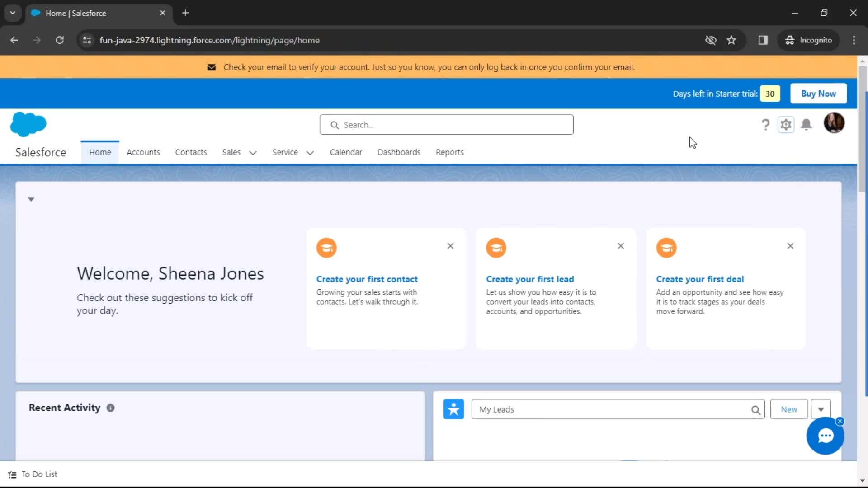Click the 'Recent Activity' heading
The width and height of the screenshot is (868, 488).
64,408
